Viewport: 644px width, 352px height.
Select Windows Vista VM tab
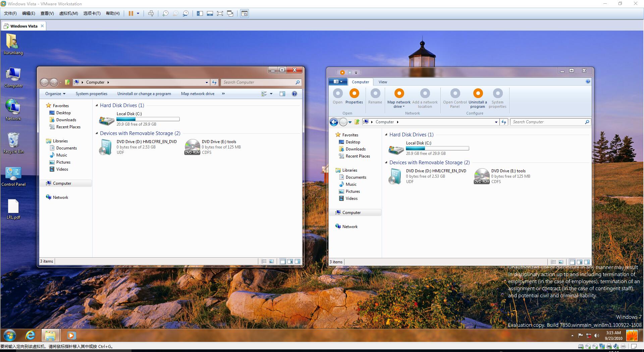click(x=23, y=26)
